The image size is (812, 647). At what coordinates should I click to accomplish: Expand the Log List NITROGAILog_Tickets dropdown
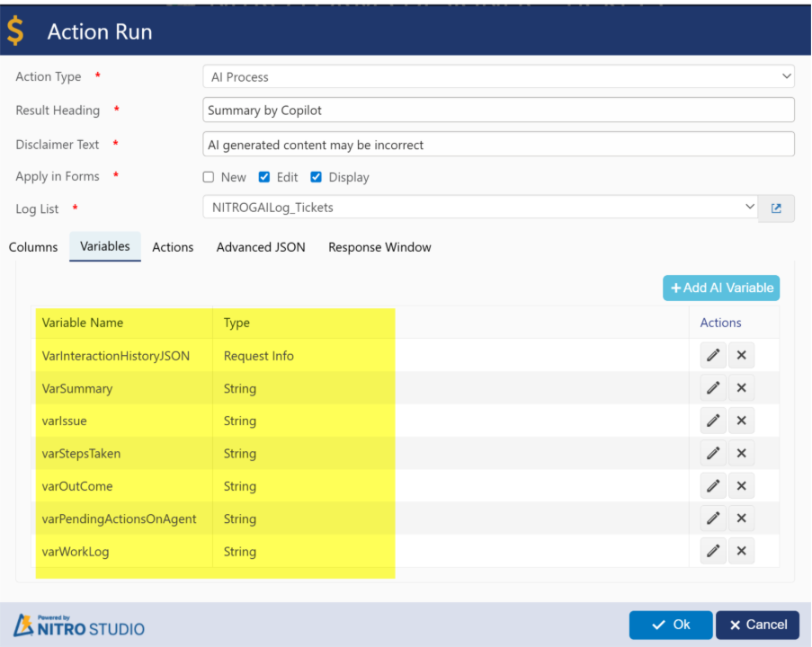coord(479,208)
